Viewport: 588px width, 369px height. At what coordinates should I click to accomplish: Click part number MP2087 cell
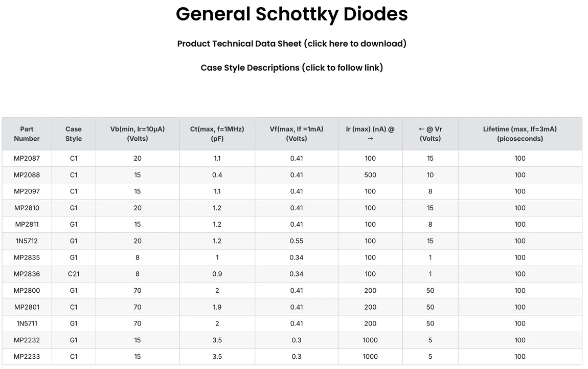27,158
